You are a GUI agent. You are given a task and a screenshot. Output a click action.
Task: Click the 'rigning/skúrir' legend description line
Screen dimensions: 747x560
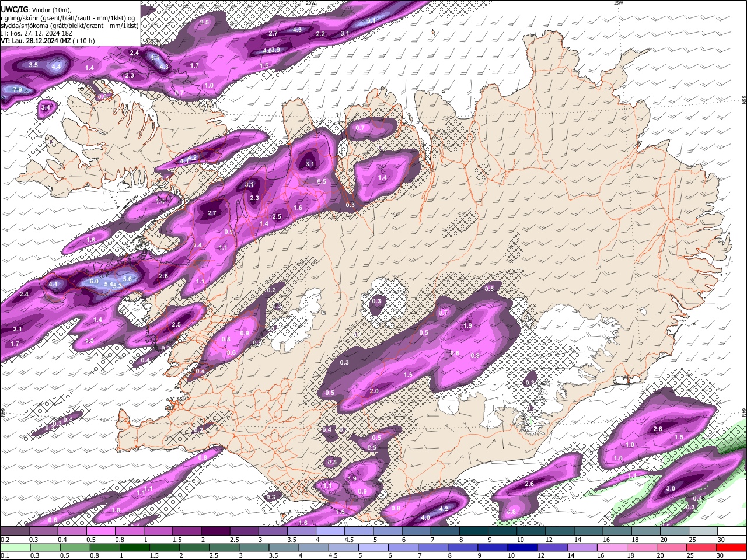click(68, 17)
